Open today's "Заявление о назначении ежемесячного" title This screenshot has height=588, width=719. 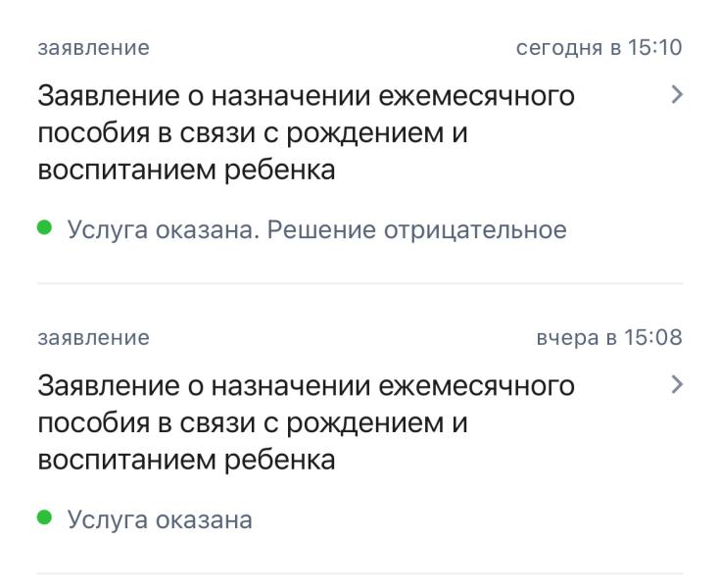tap(306, 97)
